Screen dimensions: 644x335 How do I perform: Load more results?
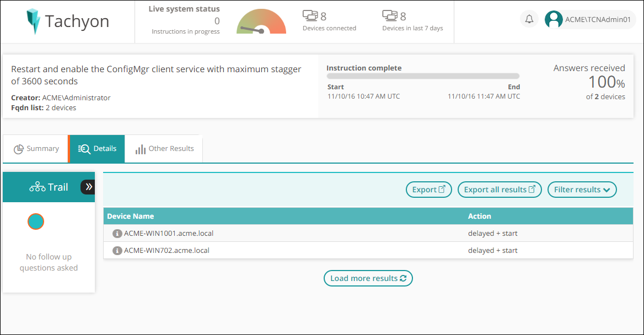click(368, 278)
